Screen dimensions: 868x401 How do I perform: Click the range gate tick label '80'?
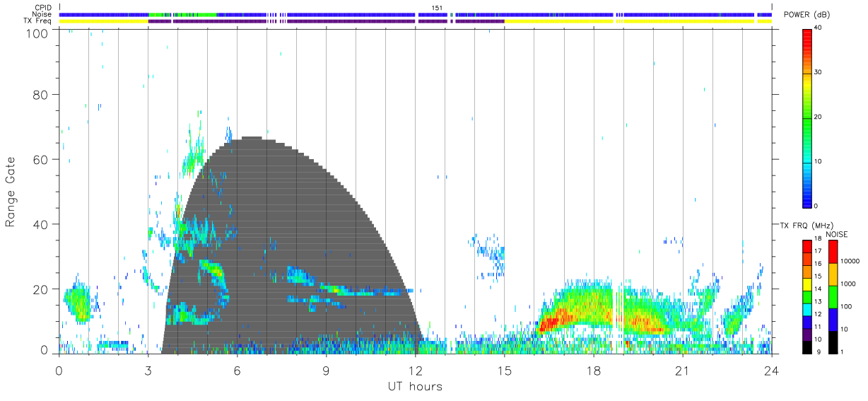tap(42, 95)
